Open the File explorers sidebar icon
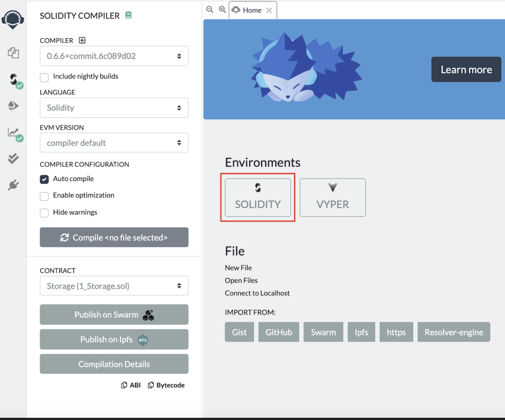Screen dimensions: 505x420 (x=13, y=53)
